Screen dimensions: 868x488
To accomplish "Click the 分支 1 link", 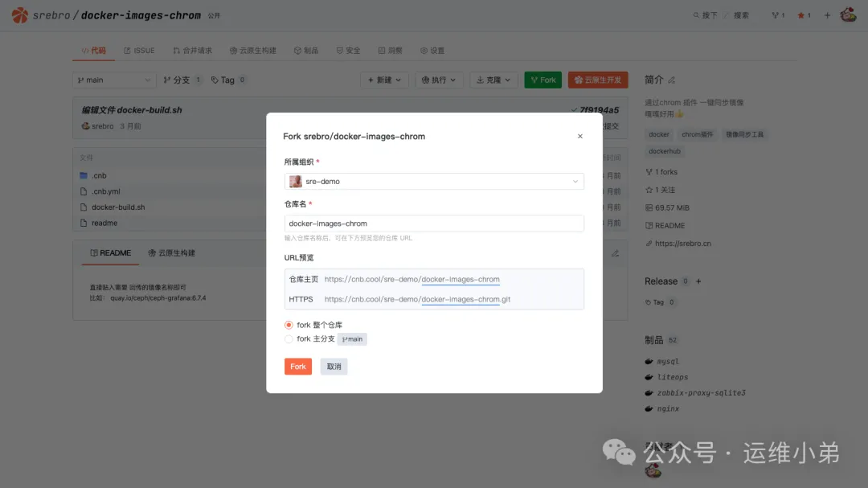I will point(182,80).
